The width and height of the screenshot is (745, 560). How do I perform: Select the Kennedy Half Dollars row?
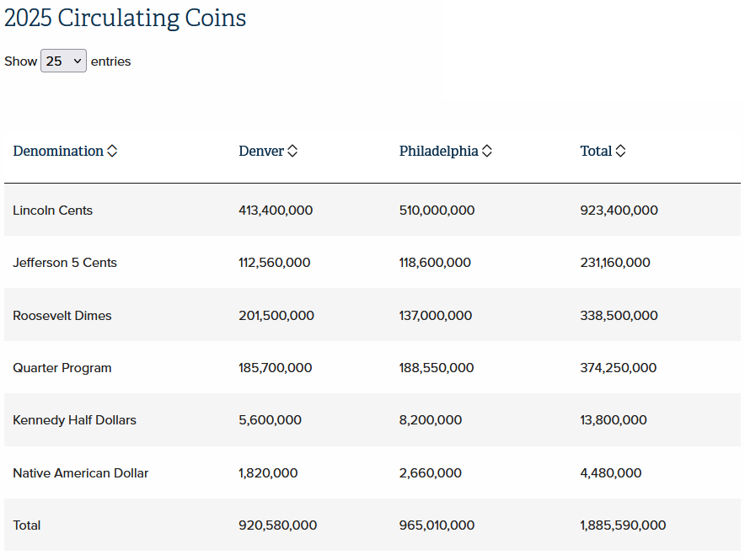372,420
